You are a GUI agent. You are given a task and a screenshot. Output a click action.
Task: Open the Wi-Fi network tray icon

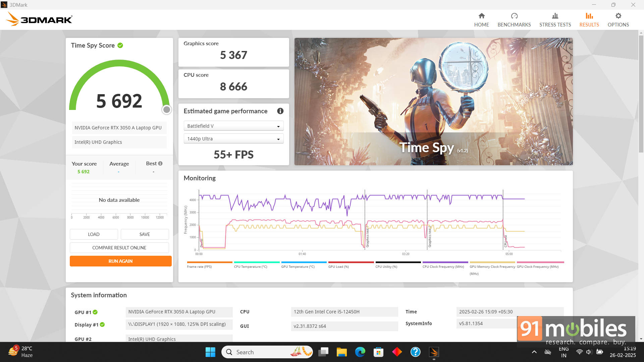(579, 352)
